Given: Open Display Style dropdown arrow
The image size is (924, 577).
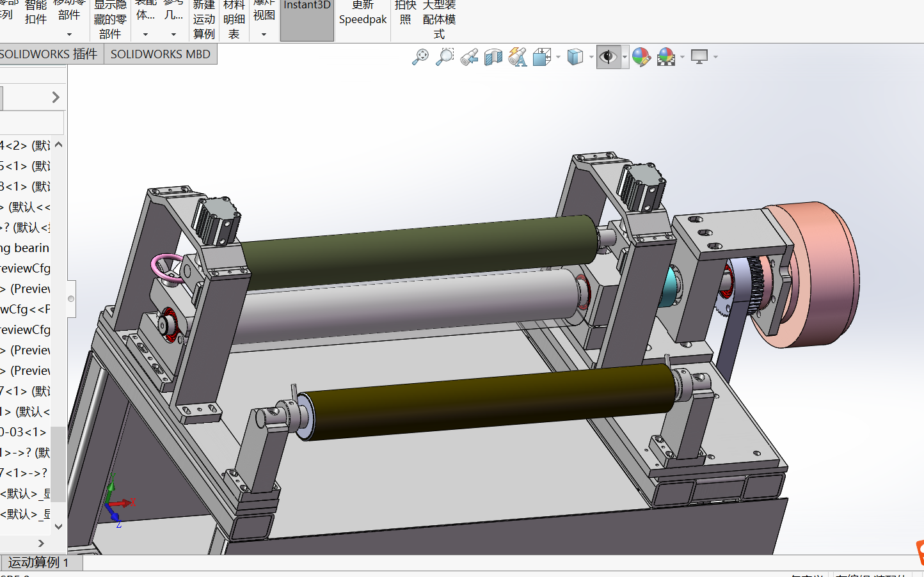Looking at the screenshot, I should click(591, 57).
